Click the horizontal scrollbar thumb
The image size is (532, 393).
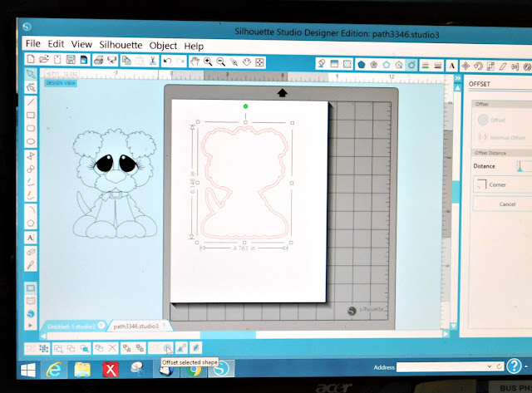pyautogui.click(x=228, y=335)
